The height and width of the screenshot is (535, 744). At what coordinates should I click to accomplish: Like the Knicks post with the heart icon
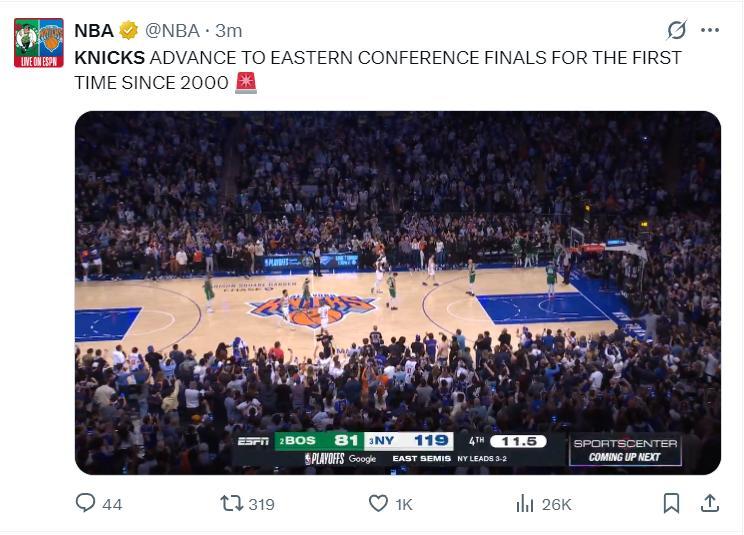coord(378,504)
